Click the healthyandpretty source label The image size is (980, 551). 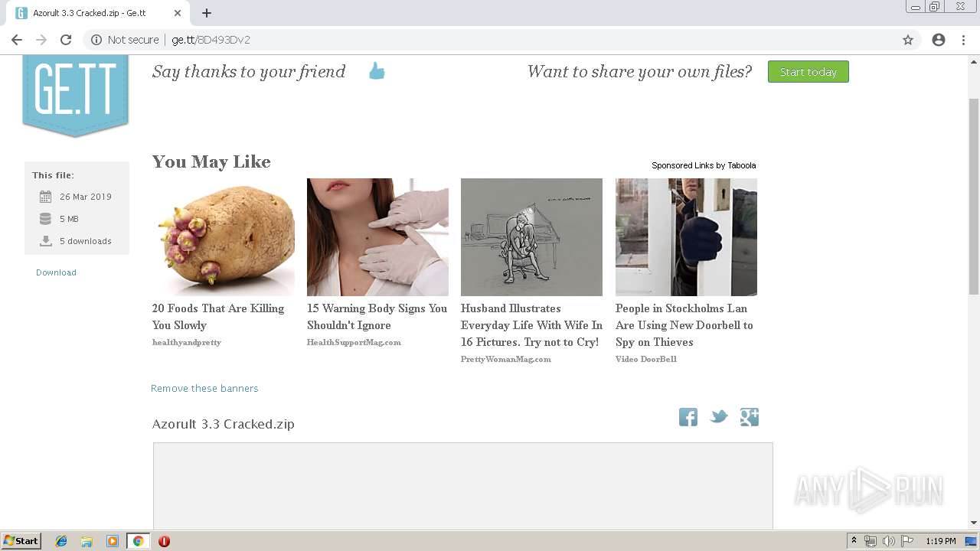(186, 342)
